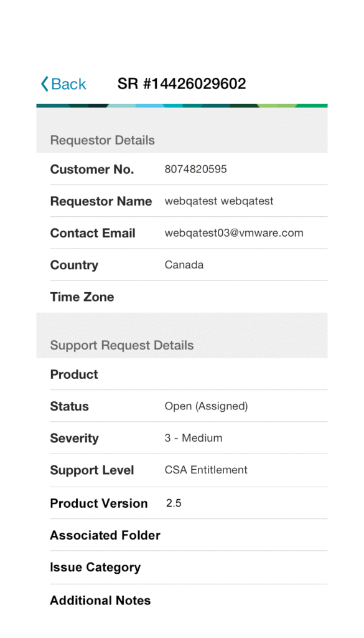
Task: Select the Product Version 2.5 field
Action: pyautogui.click(x=182, y=503)
